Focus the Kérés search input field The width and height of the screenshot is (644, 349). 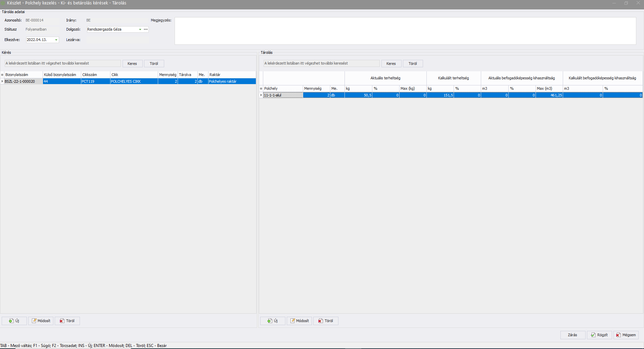(62, 64)
